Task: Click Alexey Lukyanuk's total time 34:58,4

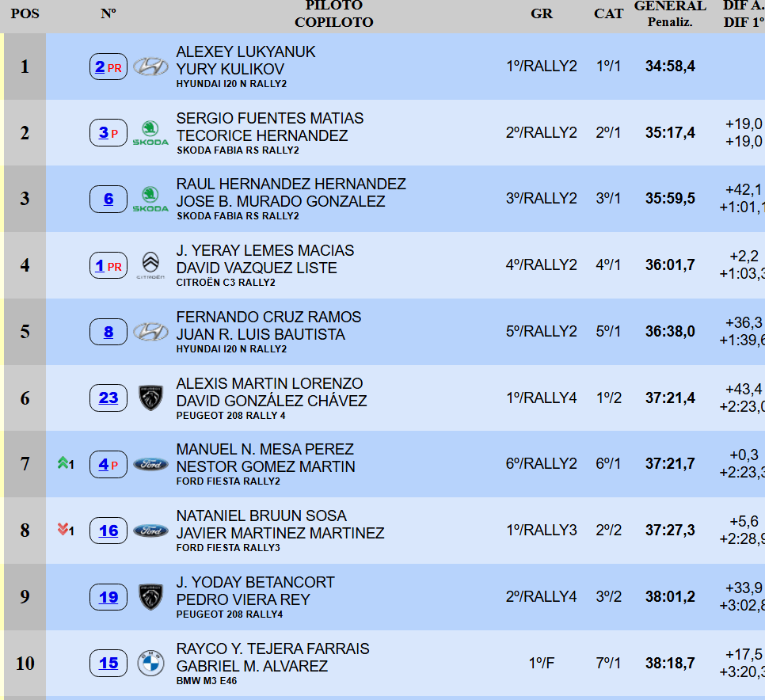Action: point(670,67)
